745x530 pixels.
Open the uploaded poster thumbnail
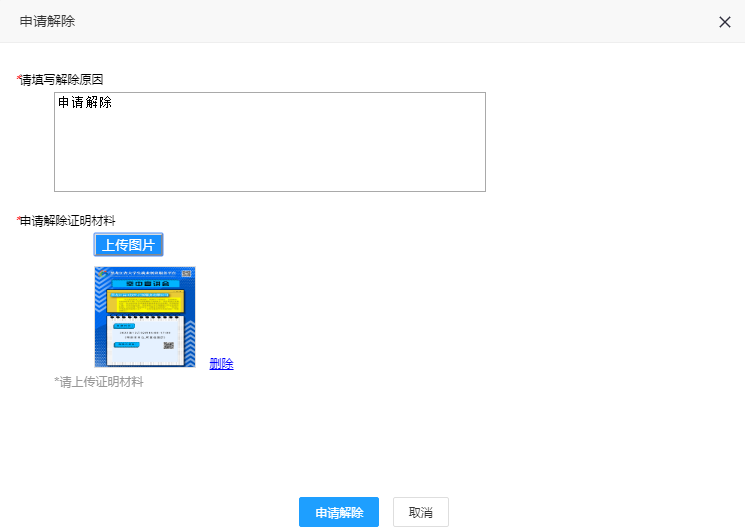[145, 317]
